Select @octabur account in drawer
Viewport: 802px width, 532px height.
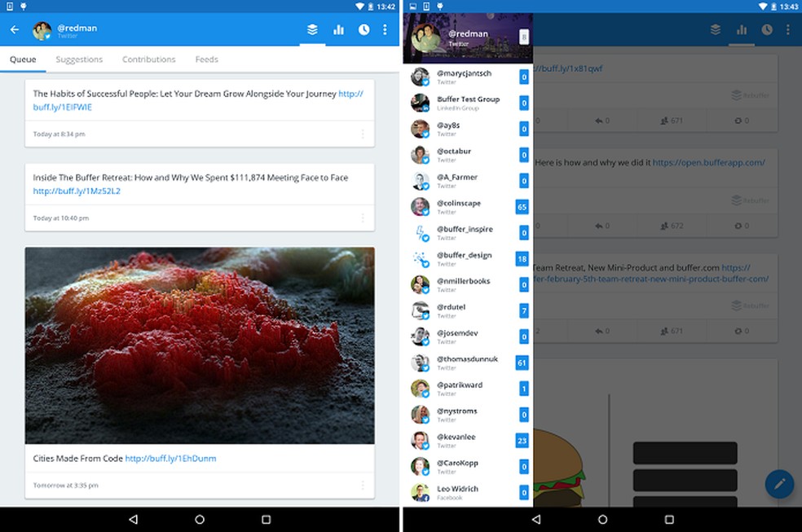point(468,156)
